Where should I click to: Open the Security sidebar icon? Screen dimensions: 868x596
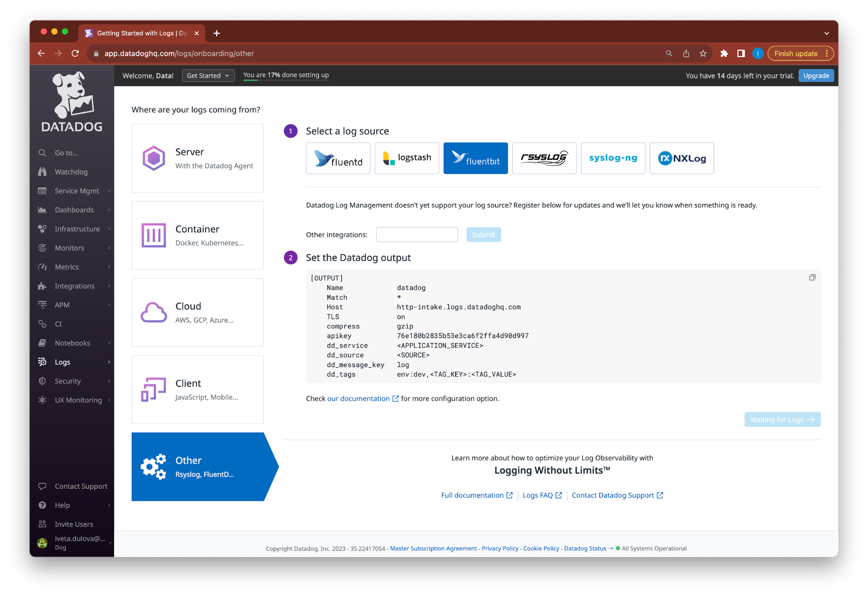[x=42, y=381]
